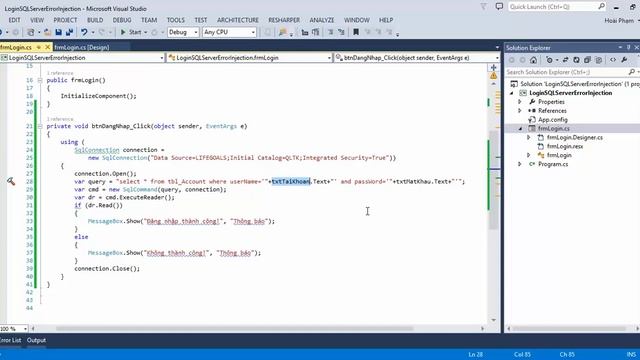This screenshot has height=360, width=640.
Task: Toggle Show All Files in Solution Explorer
Action: point(598,60)
